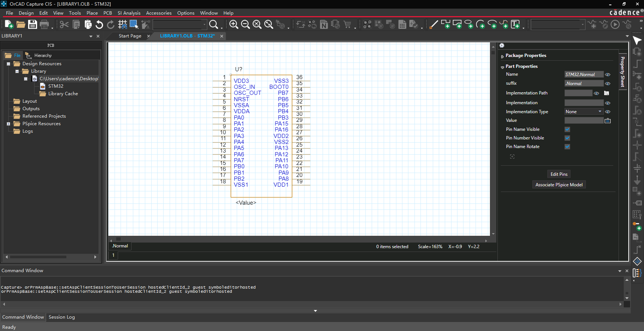
Task: Click the Edit Pins button
Action: [559, 174]
